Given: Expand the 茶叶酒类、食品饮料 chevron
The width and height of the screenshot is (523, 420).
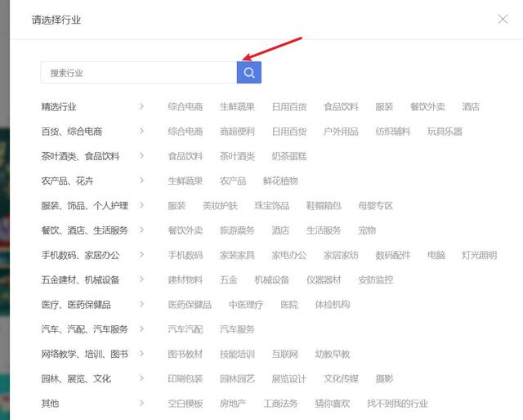Looking at the screenshot, I should pos(141,156).
